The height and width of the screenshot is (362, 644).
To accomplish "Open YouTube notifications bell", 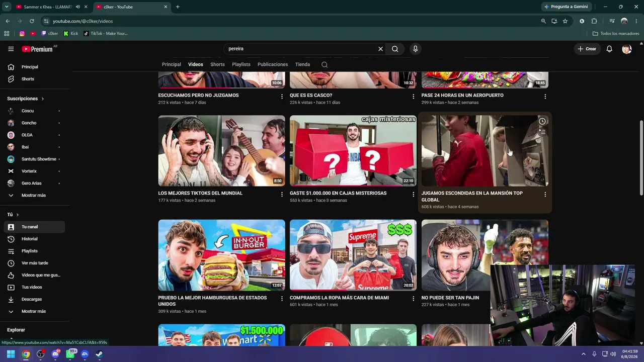I will 609,49.
